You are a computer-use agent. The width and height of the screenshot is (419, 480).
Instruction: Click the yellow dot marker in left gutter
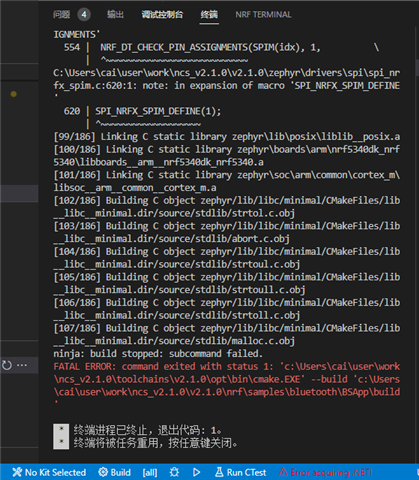[x=14, y=94]
